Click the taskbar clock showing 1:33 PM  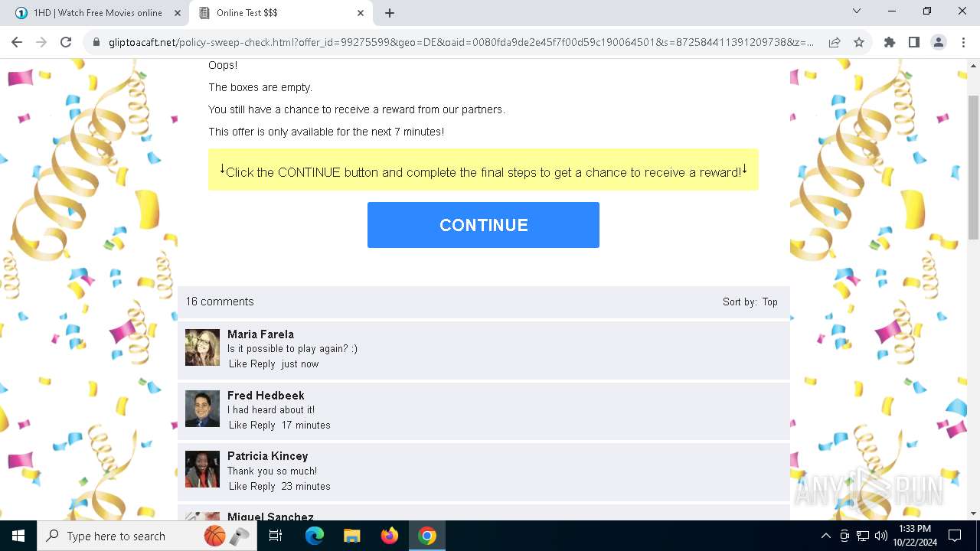point(914,536)
